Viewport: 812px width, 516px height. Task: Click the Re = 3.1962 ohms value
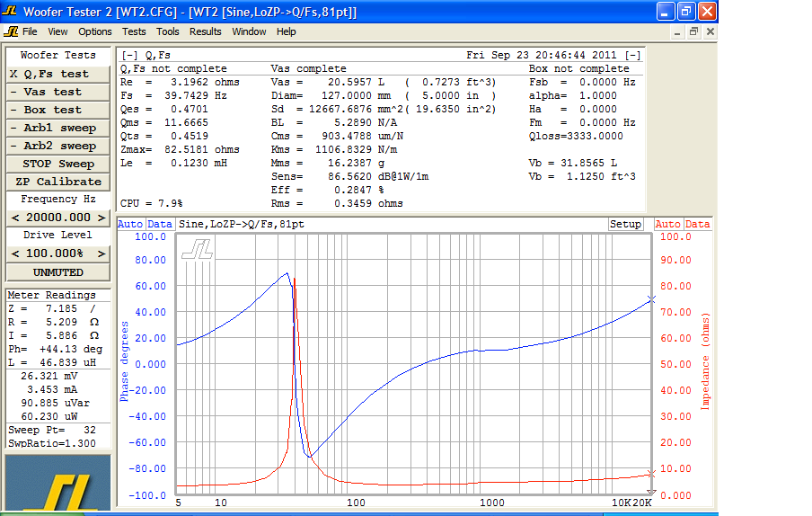click(x=180, y=83)
